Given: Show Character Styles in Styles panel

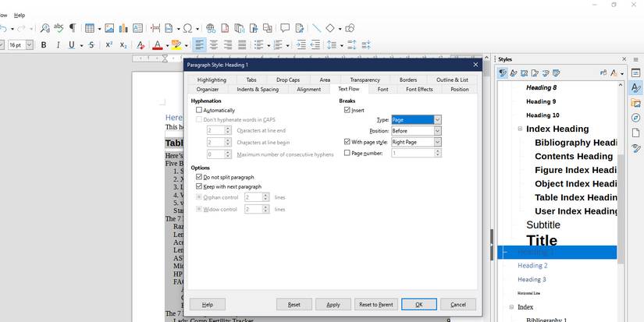Looking at the screenshot, I should click(x=514, y=73).
